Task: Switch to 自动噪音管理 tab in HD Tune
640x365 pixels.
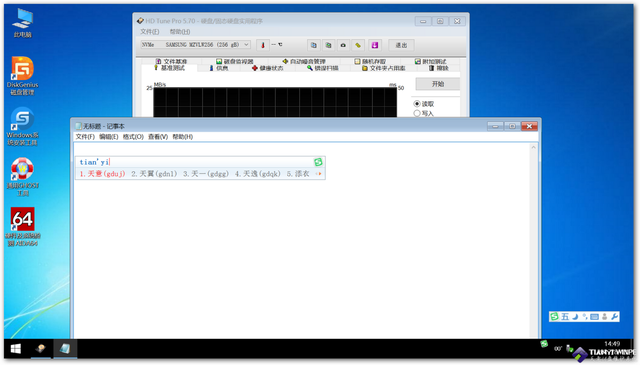Action: (304, 61)
